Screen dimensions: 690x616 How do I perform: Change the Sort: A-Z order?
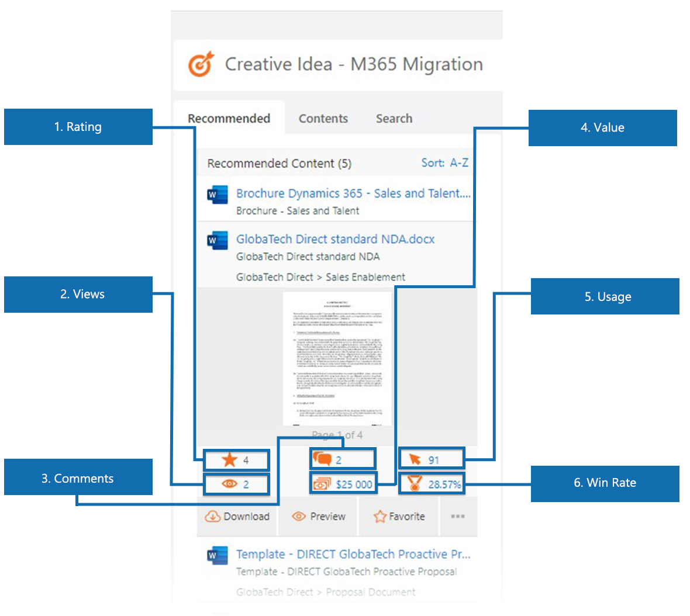click(x=444, y=163)
